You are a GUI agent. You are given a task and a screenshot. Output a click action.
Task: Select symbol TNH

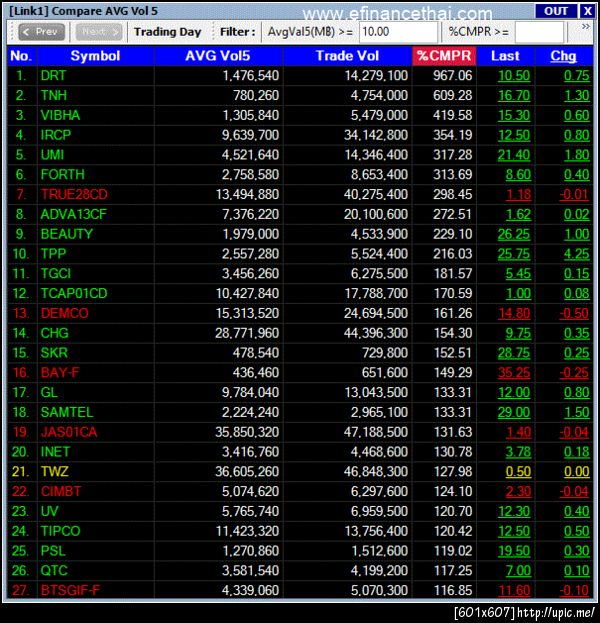[54, 95]
